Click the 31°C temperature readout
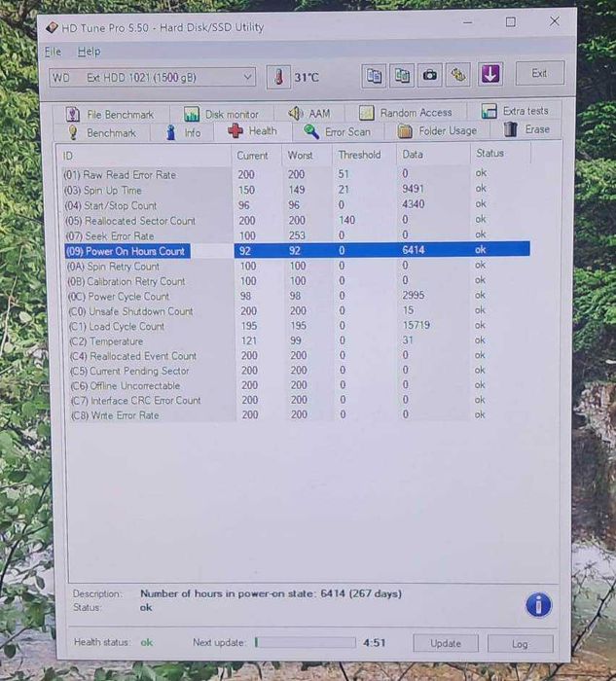616x681 pixels. 307,77
